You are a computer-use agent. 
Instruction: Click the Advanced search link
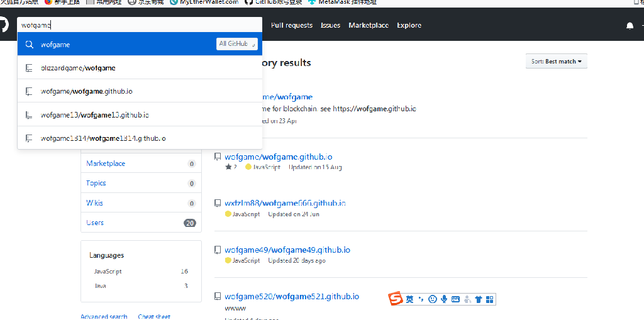point(104,317)
